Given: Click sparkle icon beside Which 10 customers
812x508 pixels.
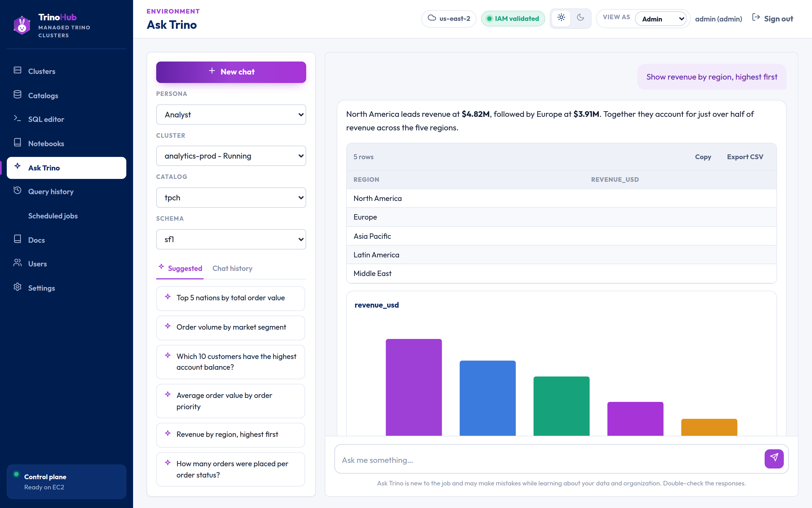Looking at the screenshot, I should click(x=168, y=356).
